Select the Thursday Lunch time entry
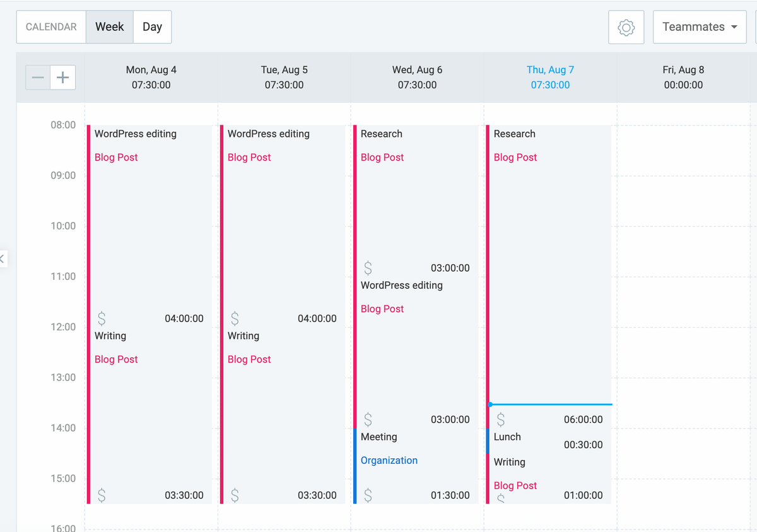 click(508, 437)
